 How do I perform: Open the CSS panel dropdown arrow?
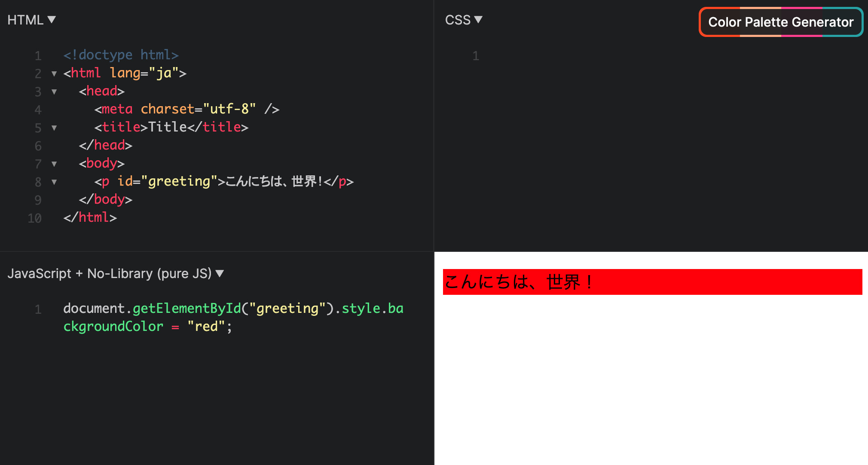click(x=478, y=20)
